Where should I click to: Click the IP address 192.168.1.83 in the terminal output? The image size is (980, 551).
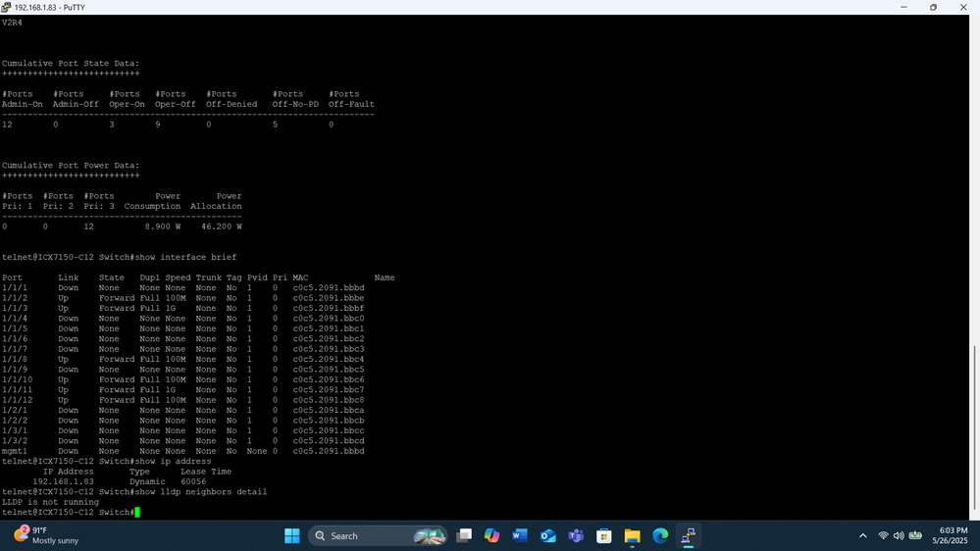point(63,481)
